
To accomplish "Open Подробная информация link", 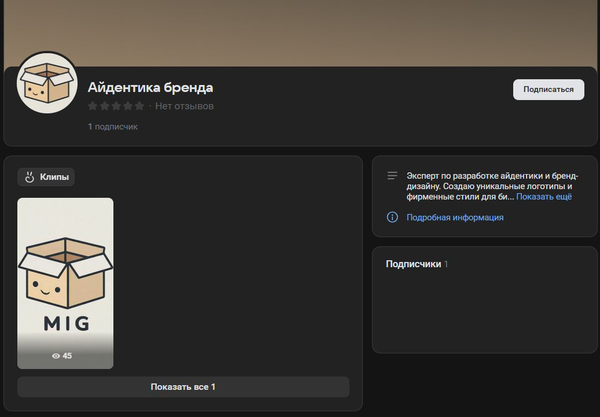I will point(455,217).
